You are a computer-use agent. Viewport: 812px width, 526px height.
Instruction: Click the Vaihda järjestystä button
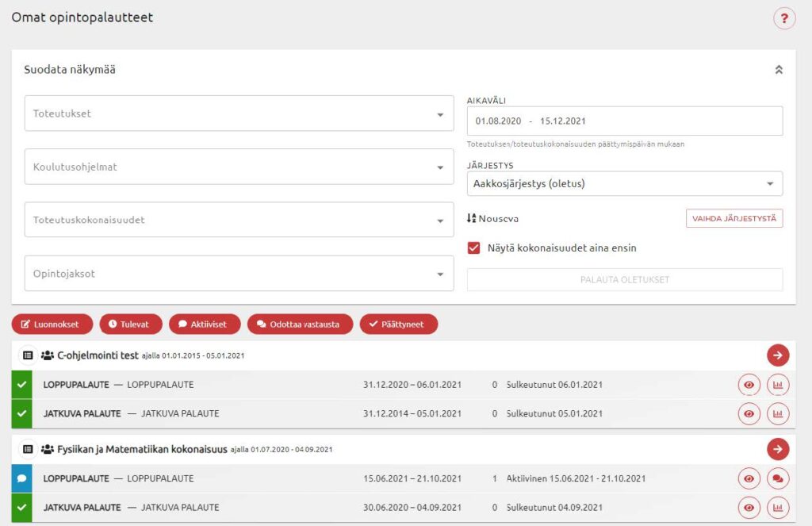click(733, 218)
